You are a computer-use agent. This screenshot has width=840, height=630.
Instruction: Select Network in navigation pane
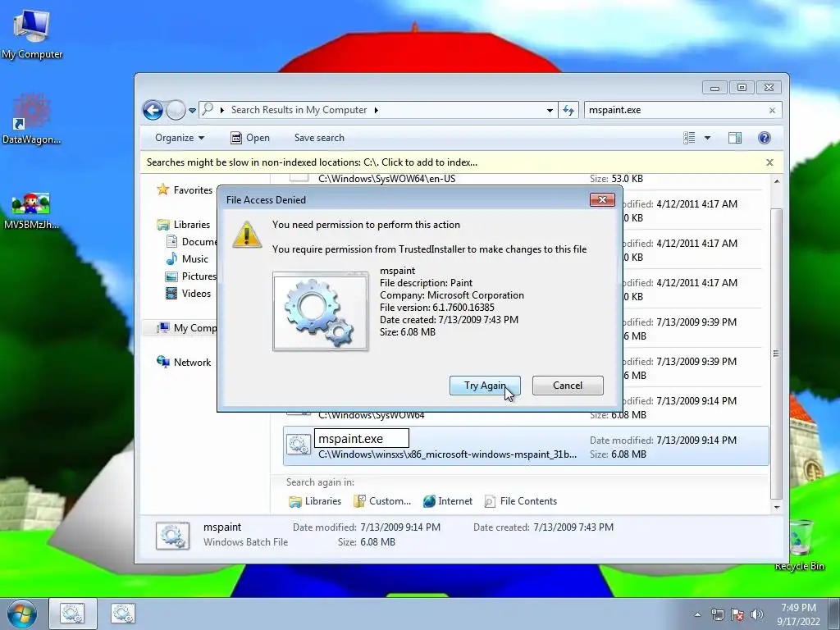pyautogui.click(x=184, y=362)
